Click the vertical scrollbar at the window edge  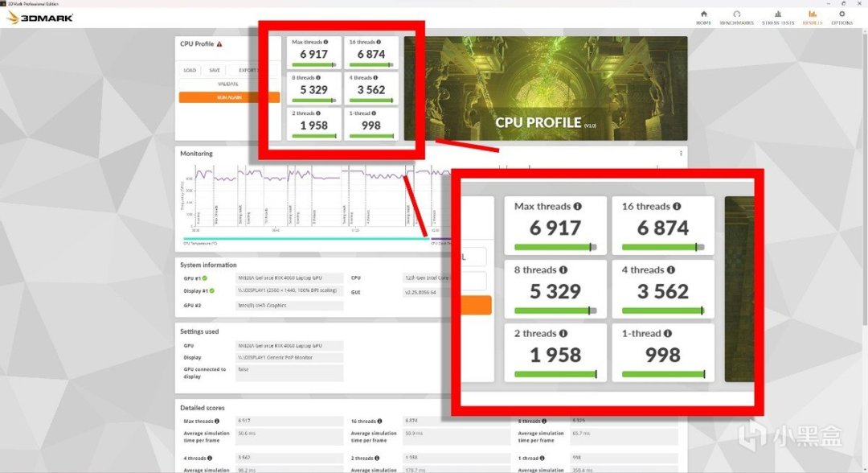coord(866,177)
